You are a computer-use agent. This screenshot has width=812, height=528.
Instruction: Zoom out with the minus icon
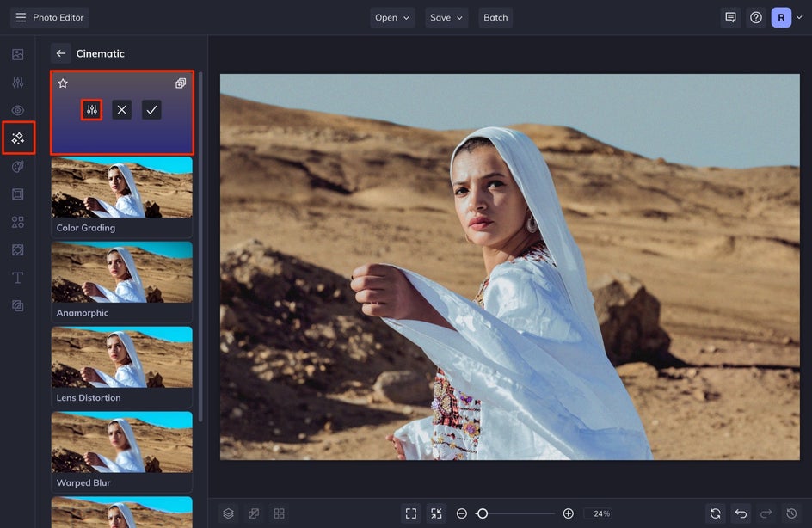(x=462, y=513)
